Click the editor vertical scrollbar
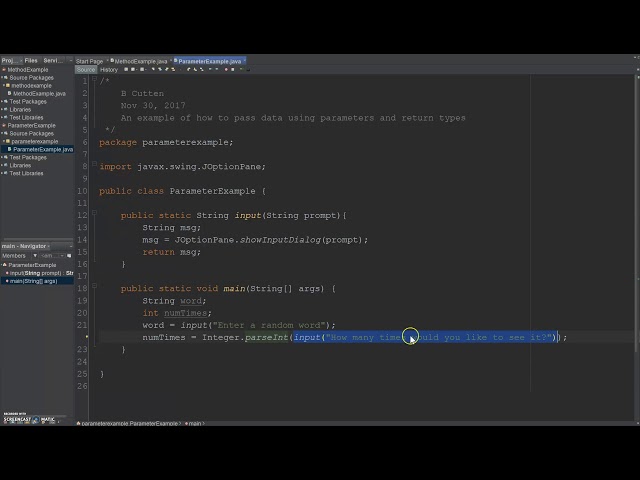This screenshot has height=480, width=640. click(x=637, y=212)
